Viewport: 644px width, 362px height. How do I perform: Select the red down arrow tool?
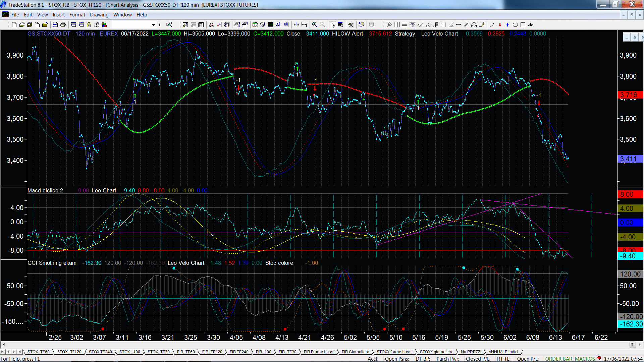tap(500, 25)
